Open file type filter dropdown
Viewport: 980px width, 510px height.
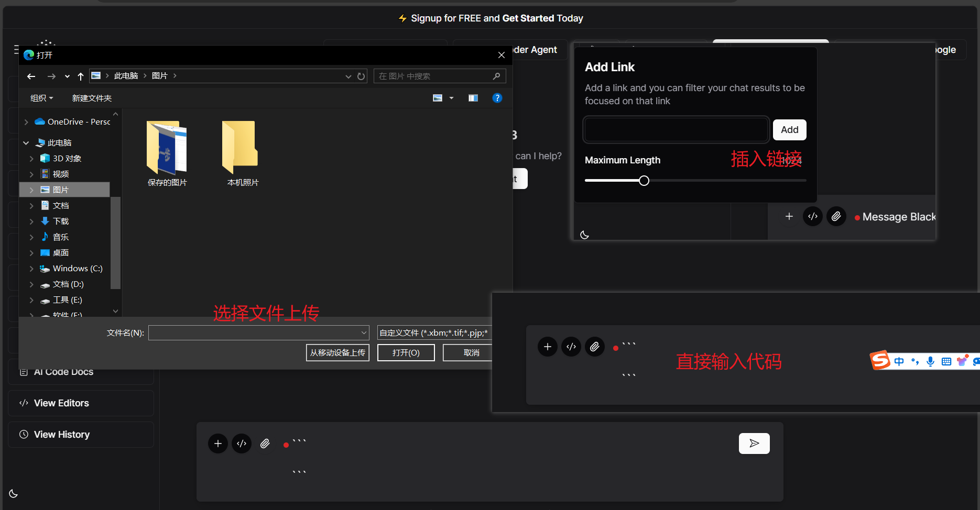434,332
